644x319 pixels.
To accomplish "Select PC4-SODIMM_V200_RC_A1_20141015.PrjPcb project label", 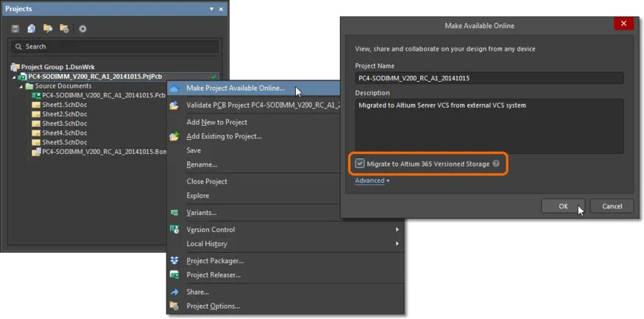I will point(95,77).
